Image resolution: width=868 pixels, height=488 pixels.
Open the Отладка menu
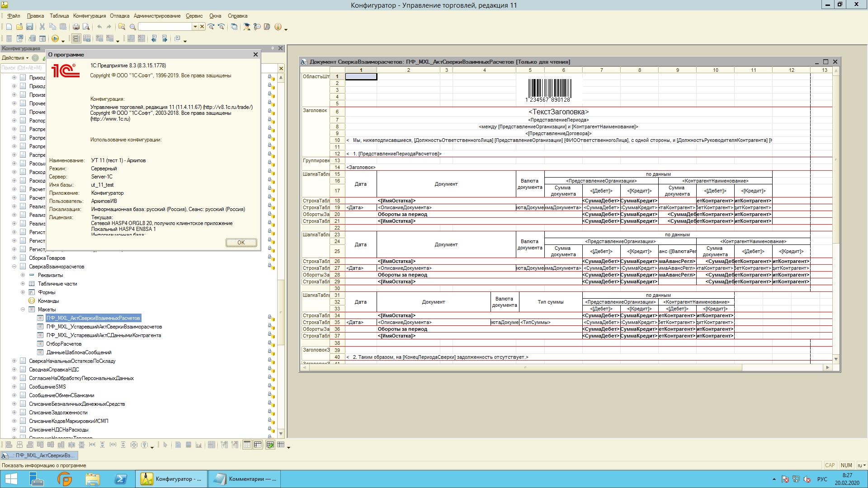tap(119, 16)
